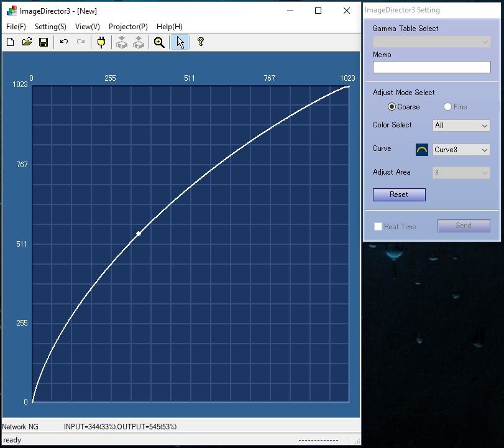The width and height of the screenshot is (504, 448).
Task: Expand the Curve dropdown showing Curve3
Action: pyautogui.click(x=461, y=150)
